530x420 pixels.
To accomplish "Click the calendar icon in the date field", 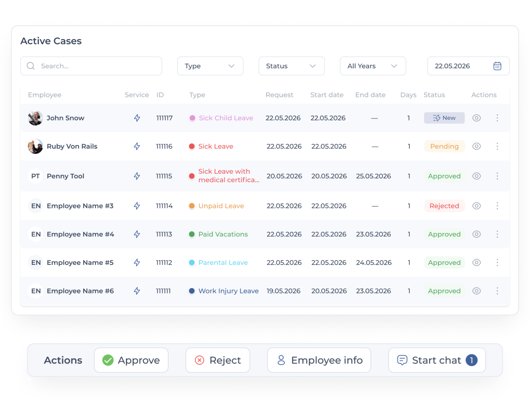I will (x=497, y=66).
